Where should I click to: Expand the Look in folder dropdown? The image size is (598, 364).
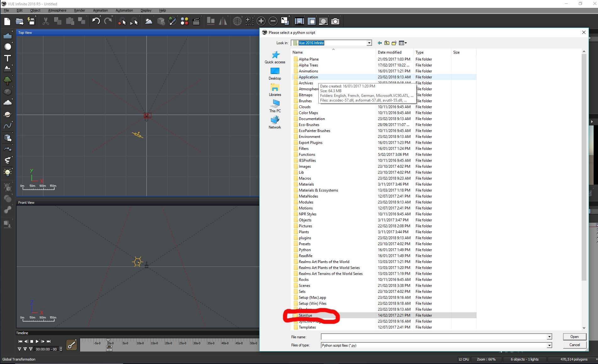tap(369, 43)
